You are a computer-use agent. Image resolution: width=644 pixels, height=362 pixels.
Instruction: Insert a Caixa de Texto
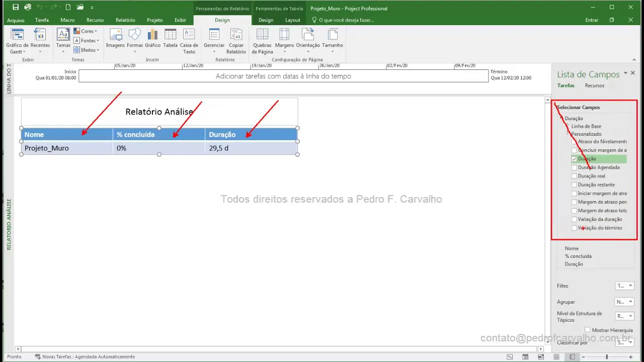pyautogui.click(x=189, y=41)
